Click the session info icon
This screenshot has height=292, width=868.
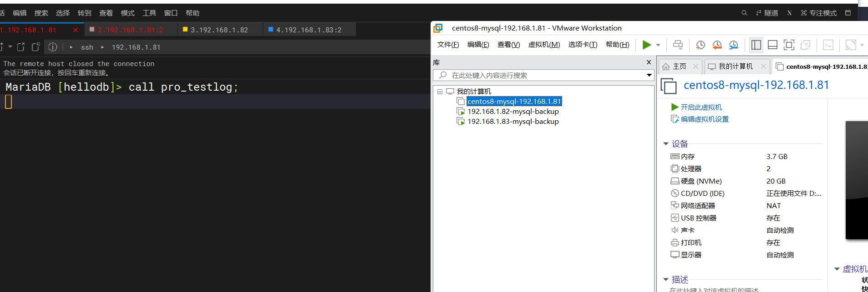(x=53, y=47)
